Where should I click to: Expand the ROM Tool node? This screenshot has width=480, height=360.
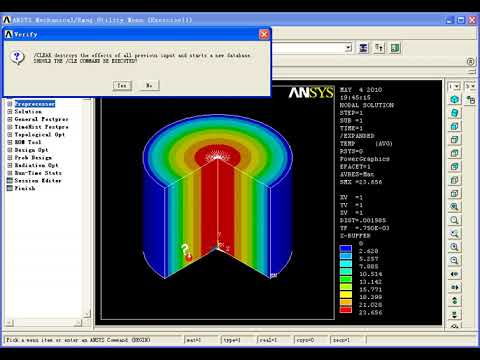tap(10, 142)
